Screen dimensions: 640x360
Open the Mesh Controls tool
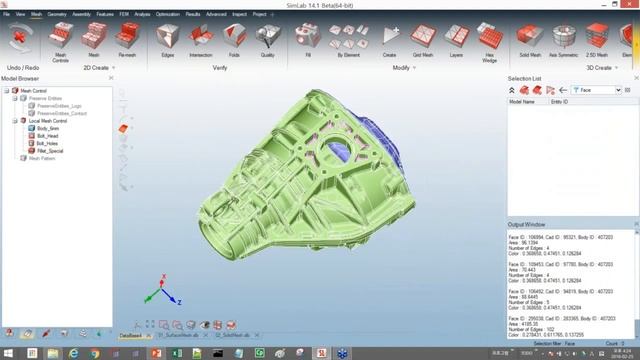click(x=60, y=42)
